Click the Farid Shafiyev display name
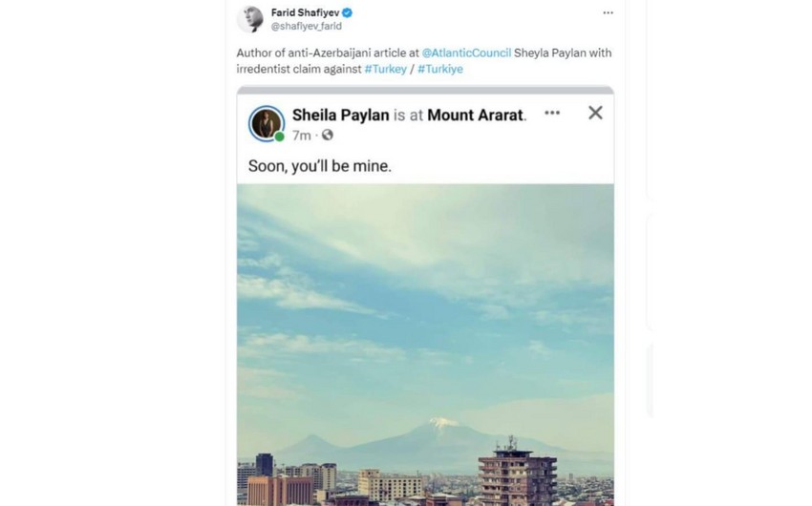 (x=306, y=12)
